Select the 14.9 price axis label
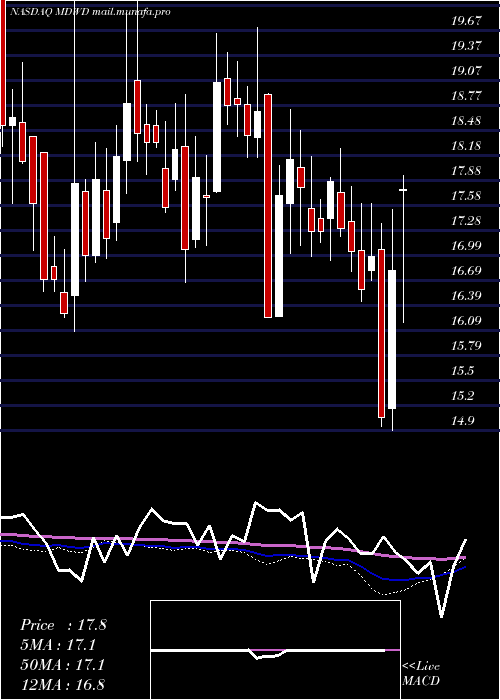500x700 pixels. pos(463,421)
